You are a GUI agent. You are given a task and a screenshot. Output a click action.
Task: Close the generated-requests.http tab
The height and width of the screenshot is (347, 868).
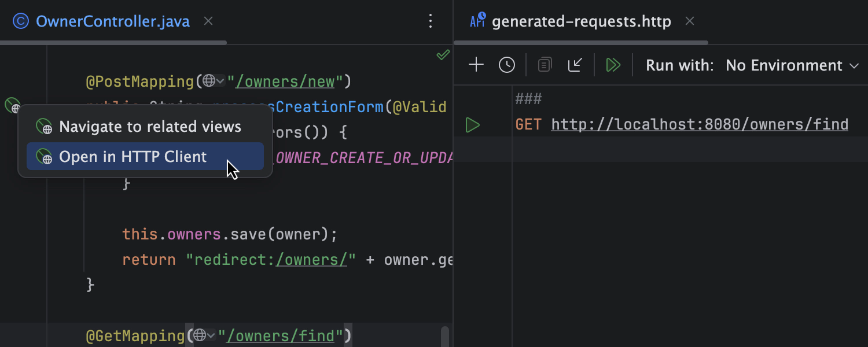pos(689,21)
